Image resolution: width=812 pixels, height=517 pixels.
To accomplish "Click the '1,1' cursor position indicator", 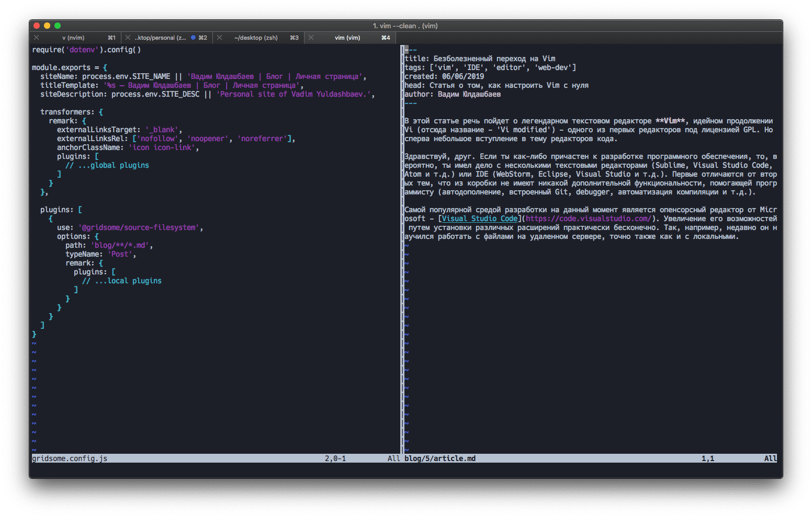I will pos(708,458).
